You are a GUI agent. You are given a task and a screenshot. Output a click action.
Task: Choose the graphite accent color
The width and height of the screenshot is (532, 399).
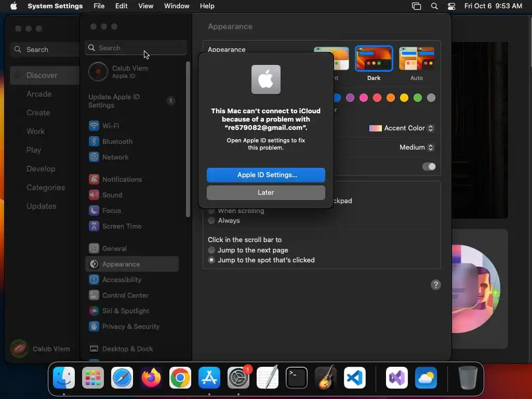click(x=431, y=98)
